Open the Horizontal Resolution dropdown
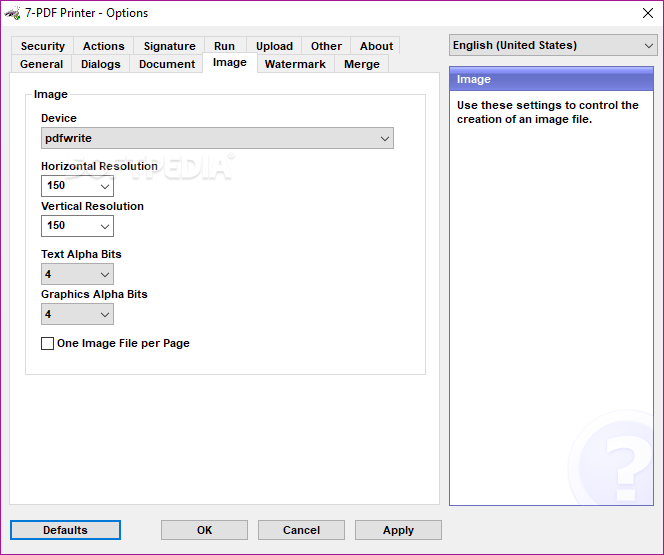The height and width of the screenshot is (555, 664). pyautogui.click(x=77, y=186)
